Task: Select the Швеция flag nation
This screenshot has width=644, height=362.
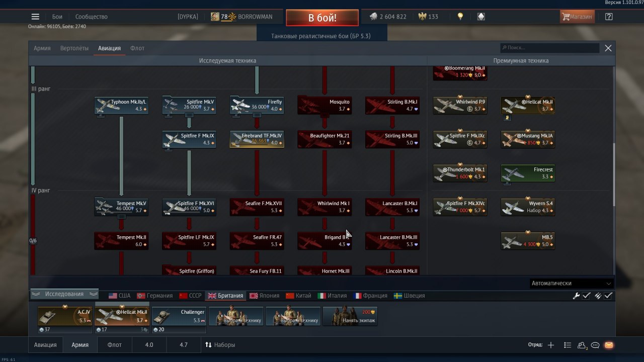Action: pyautogui.click(x=409, y=296)
